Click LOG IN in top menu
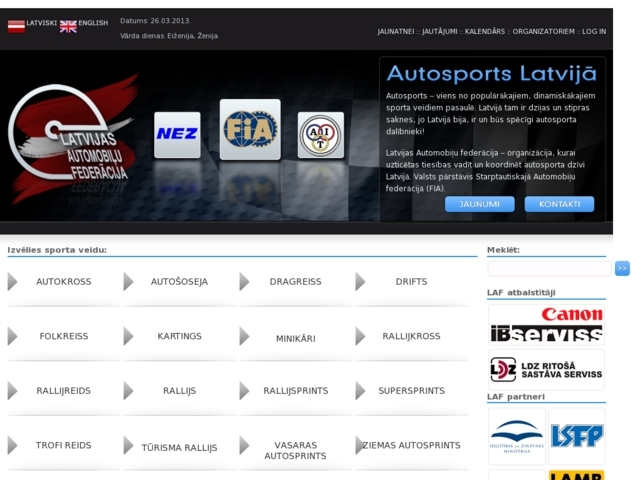640x480 pixels. tap(594, 31)
